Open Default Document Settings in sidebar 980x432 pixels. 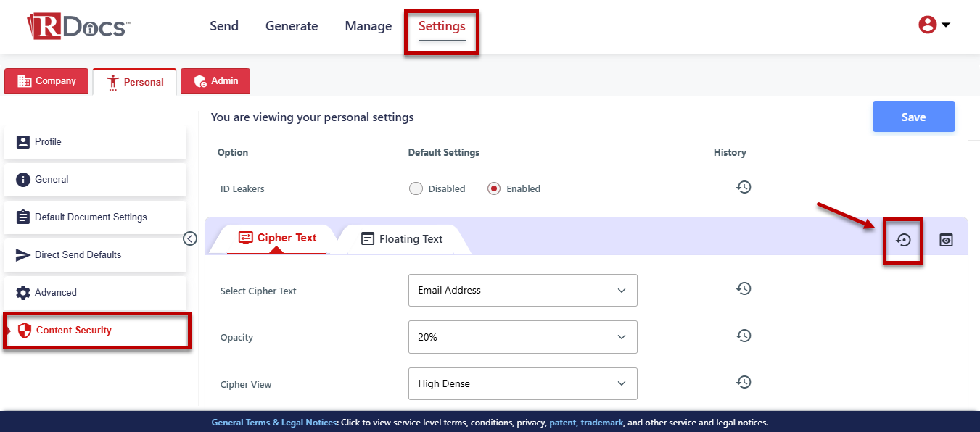point(91,217)
